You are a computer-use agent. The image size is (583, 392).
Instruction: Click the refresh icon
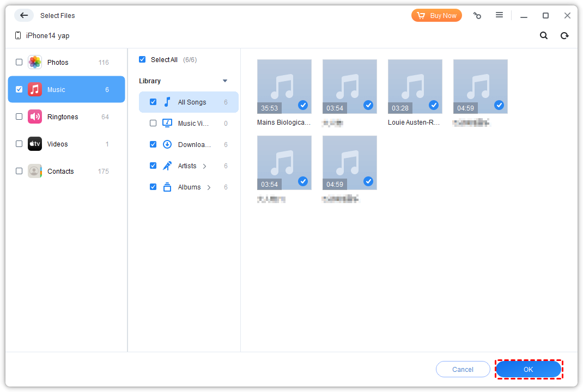564,35
